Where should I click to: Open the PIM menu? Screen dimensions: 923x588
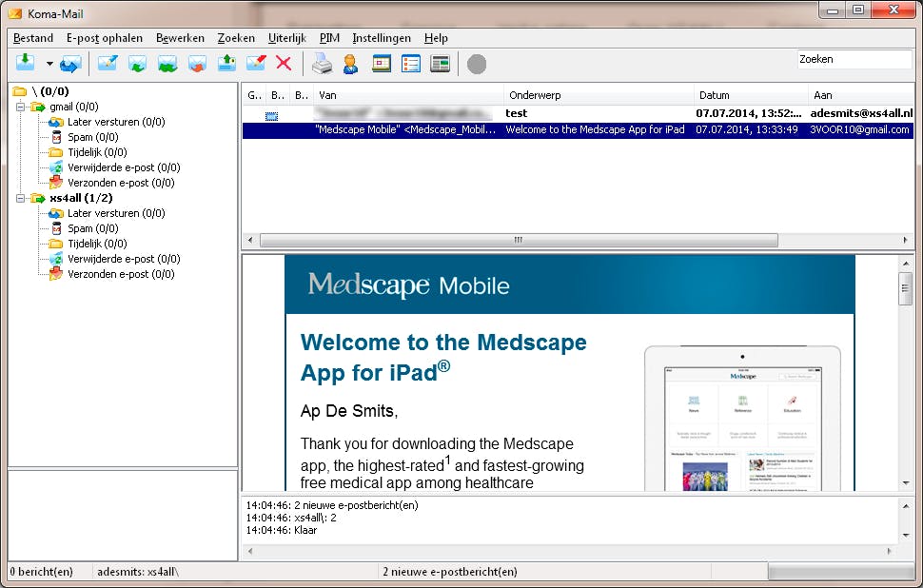[x=329, y=38]
